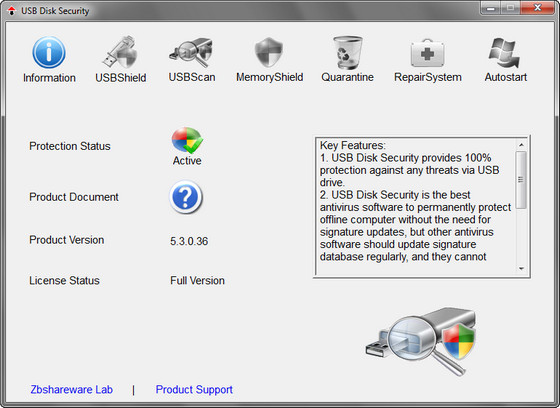Select the MemoryShield shield icon

click(269, 52)
